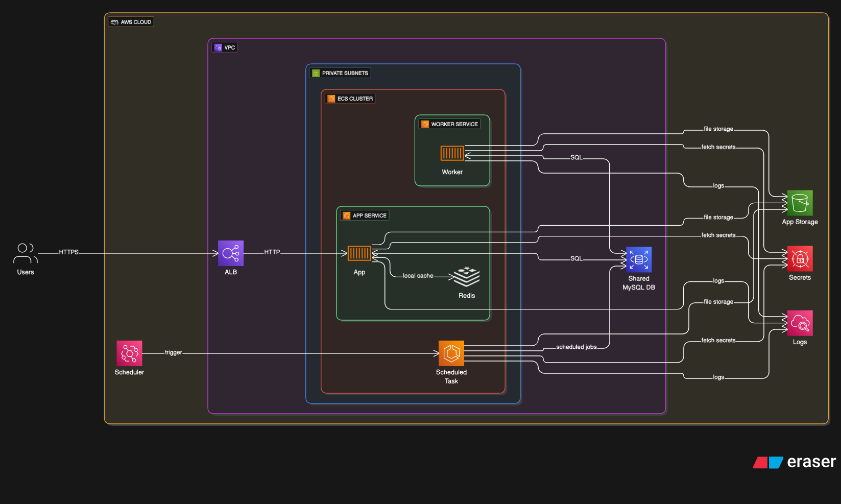Viewport: 841px width, 504px height.
Task: Select the ALB load balancer icon
Action: click(231, 253)
